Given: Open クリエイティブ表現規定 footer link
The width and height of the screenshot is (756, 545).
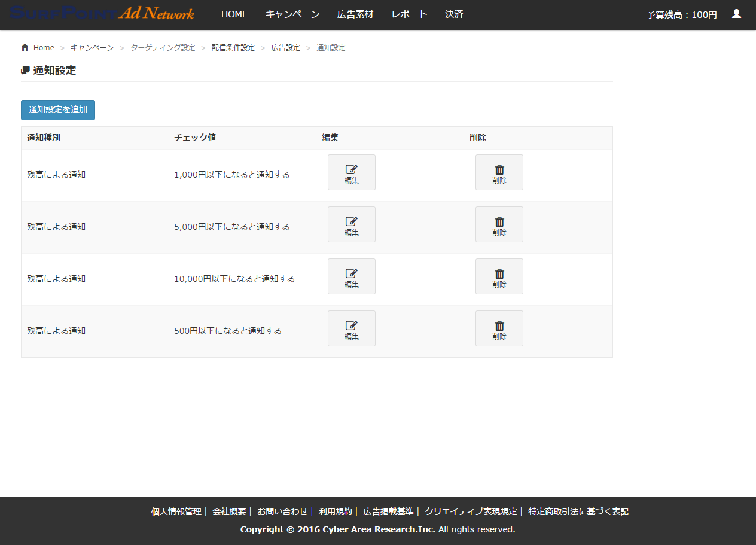Looking at the screenshot, I should (471, 511).
